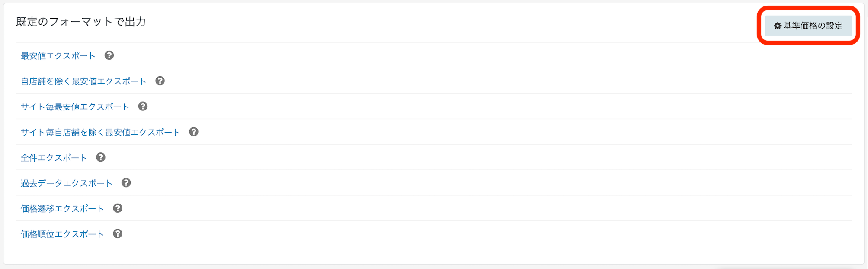The width and height of the screenshot is (868, 269).
Task: Show help for 自店舗を除く最安値エクスポート
Action: tap(160, 81)
